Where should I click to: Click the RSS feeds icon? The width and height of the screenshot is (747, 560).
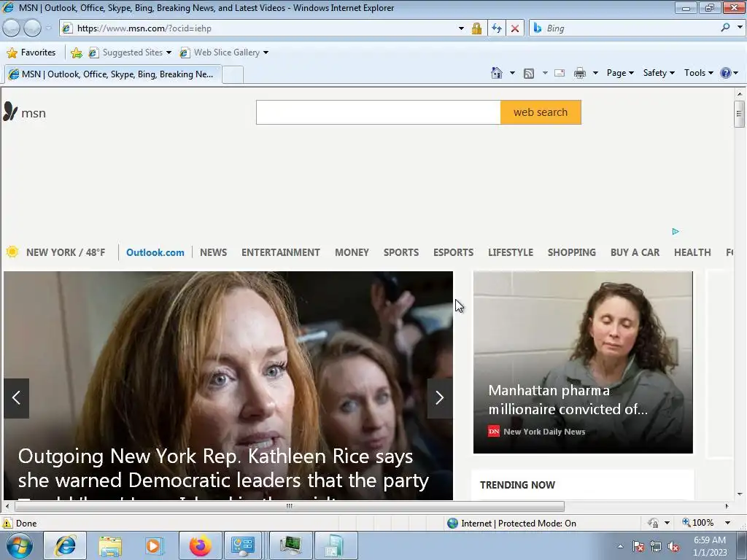(x=529, y=74)
